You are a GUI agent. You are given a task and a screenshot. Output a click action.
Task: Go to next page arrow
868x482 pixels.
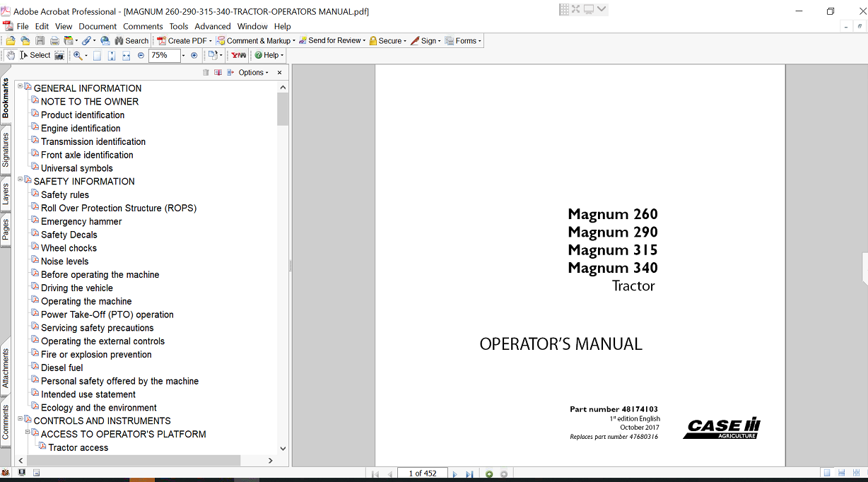(x=454, y=474)
